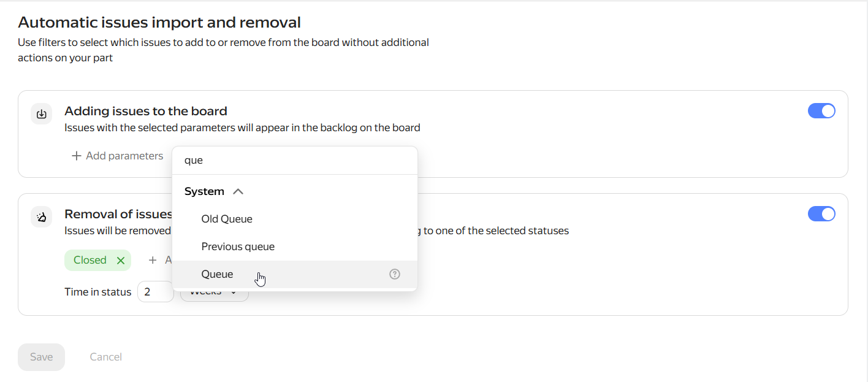This screenshot has height=382, width=868.
Task: Click the question mark help icon next to Queue
Action: point(395,274)
